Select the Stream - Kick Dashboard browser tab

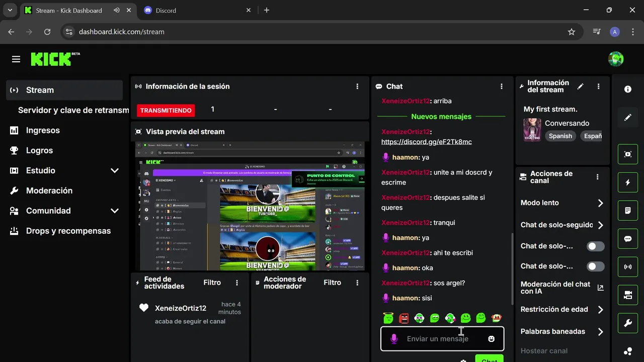point(78,10)
